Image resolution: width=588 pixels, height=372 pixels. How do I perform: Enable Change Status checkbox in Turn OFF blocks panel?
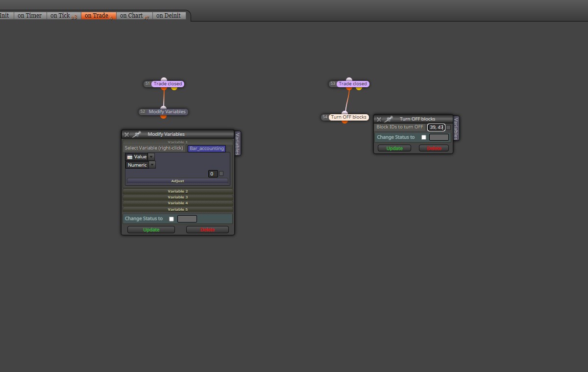pyautogui.click(x=424, y=137)
